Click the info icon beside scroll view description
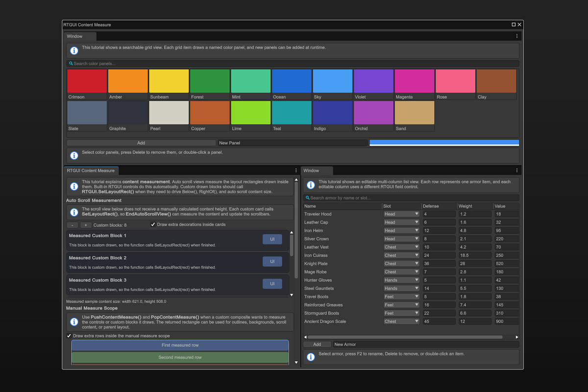The image size is (588, 392). (74, 212)
